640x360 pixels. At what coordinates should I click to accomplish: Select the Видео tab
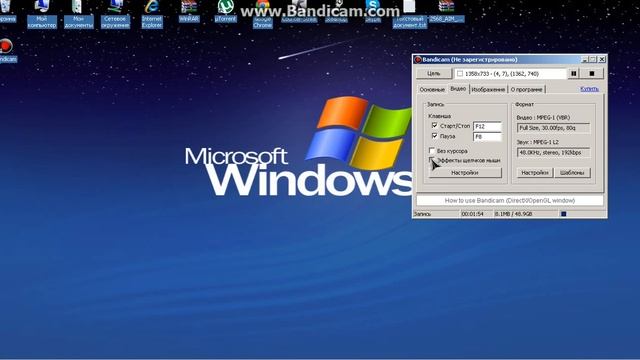coord(458,88)
